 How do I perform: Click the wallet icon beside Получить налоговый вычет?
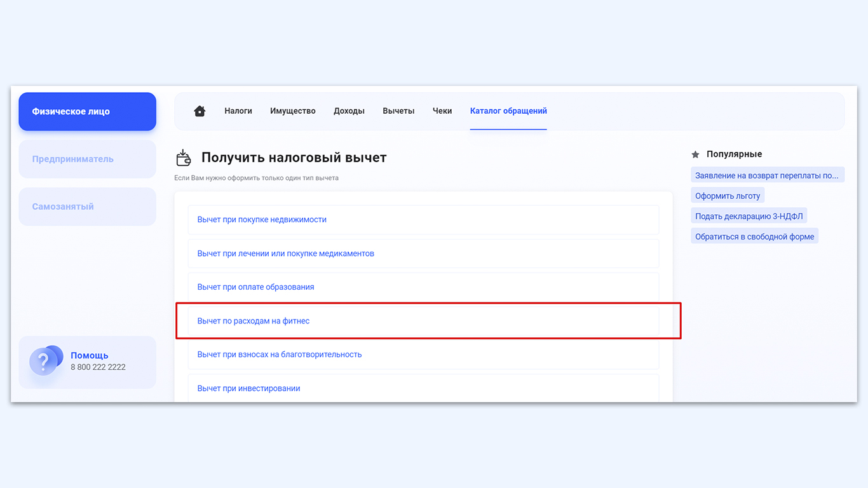tap(184, 158)
